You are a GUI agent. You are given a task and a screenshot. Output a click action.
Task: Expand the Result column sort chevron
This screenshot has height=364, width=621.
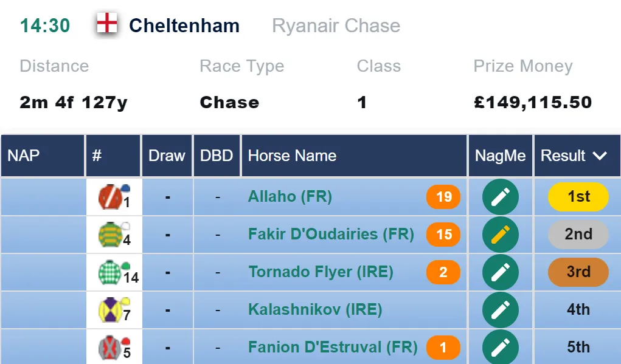pyautogui.click(x=600, y=156)
